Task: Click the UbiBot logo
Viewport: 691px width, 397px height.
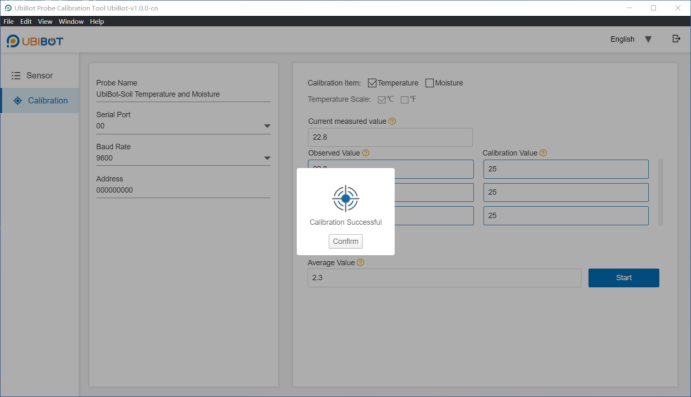Action: point(35,41)
